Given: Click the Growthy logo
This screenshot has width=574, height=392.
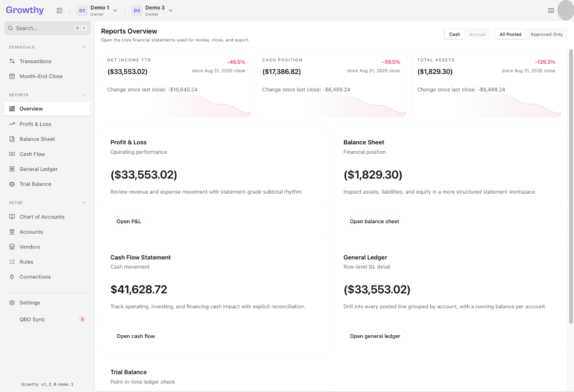Looking at the screenshot, I should tap(25, 10).
